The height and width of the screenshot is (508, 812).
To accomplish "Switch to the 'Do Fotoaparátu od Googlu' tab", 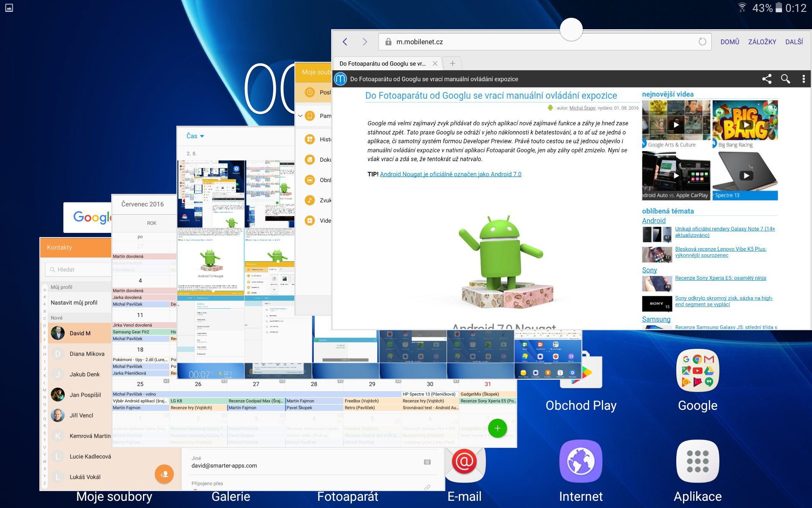I will (x=381, y=63).
